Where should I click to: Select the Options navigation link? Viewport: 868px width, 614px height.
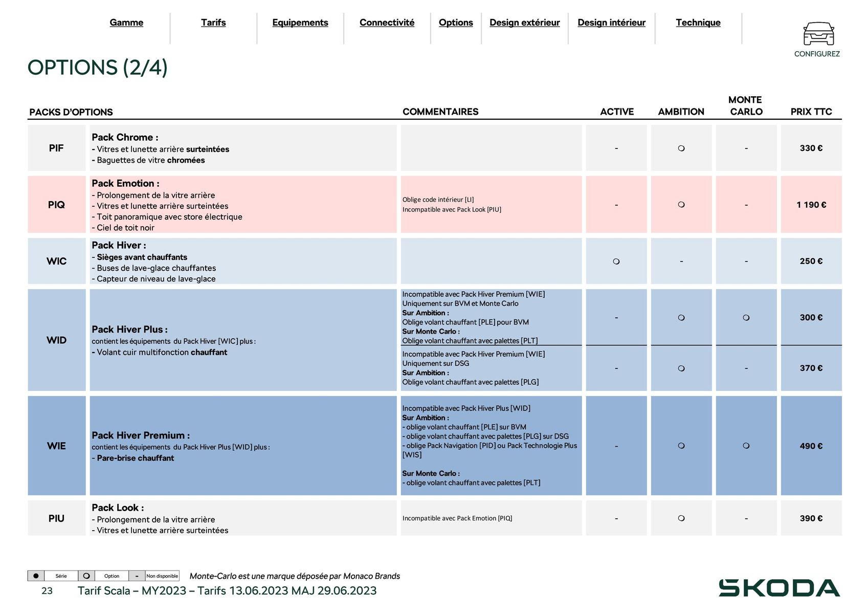[x=456, y=23]
